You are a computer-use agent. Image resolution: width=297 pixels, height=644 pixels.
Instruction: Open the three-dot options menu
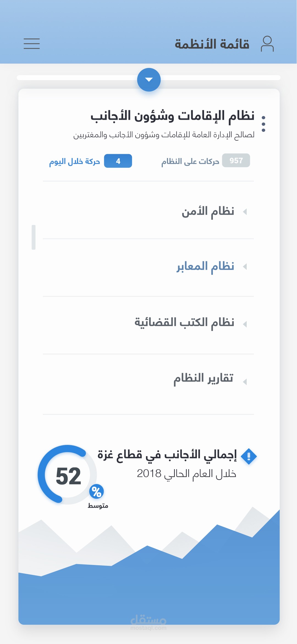pos(263,124)
